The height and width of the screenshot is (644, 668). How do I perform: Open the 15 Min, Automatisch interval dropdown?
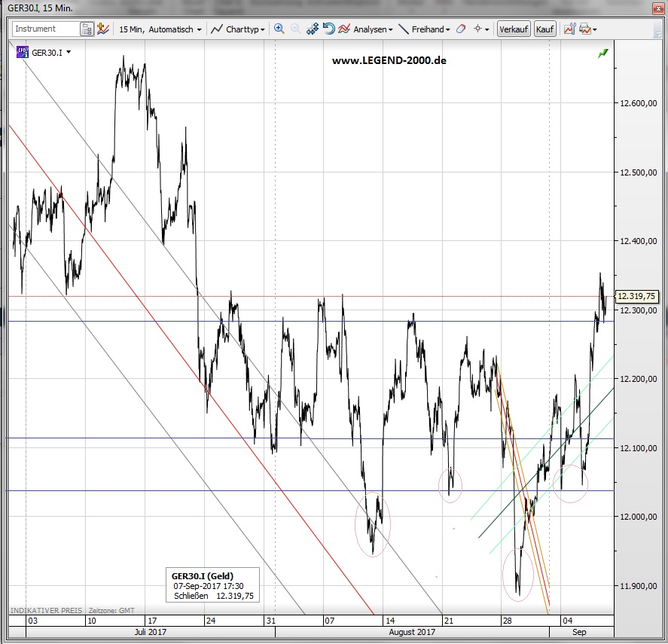click(160, 29)
